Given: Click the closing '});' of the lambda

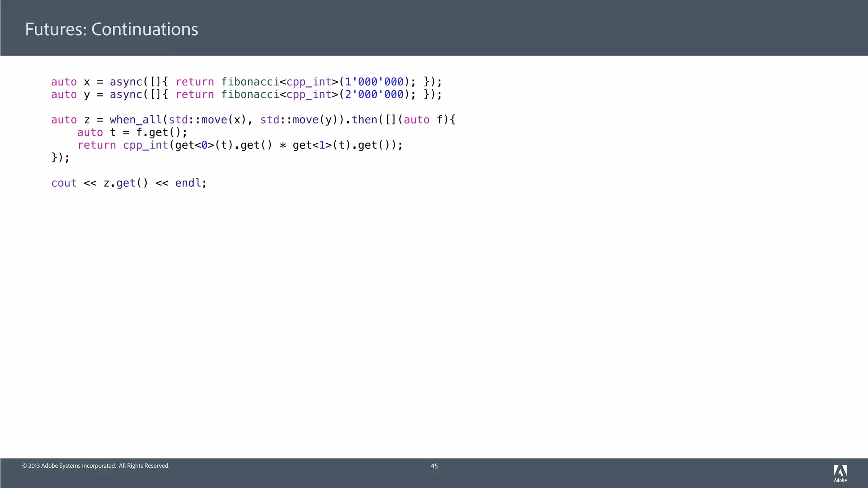Looking at the screenshot, I should (x=60, y=158).
